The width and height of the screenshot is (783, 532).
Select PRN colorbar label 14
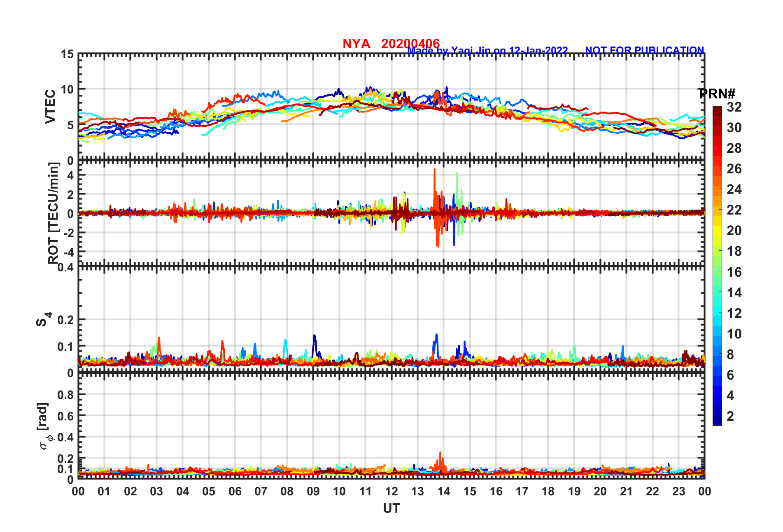coord(734,293)
